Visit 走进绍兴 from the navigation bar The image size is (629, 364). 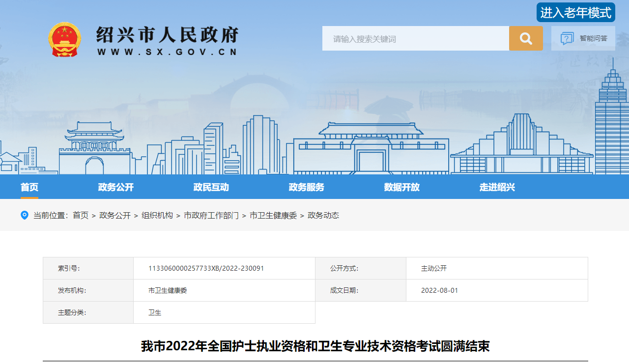(497, 187)
